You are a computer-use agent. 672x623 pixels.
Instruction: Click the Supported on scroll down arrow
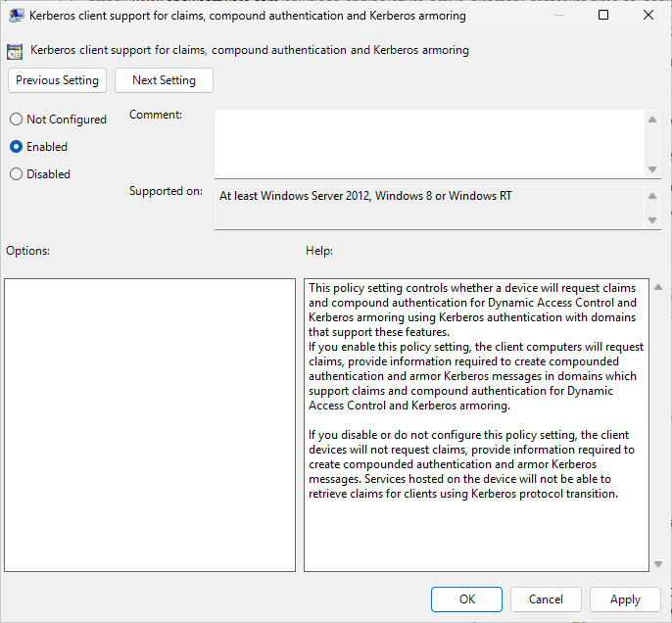(x=652, y=220)
